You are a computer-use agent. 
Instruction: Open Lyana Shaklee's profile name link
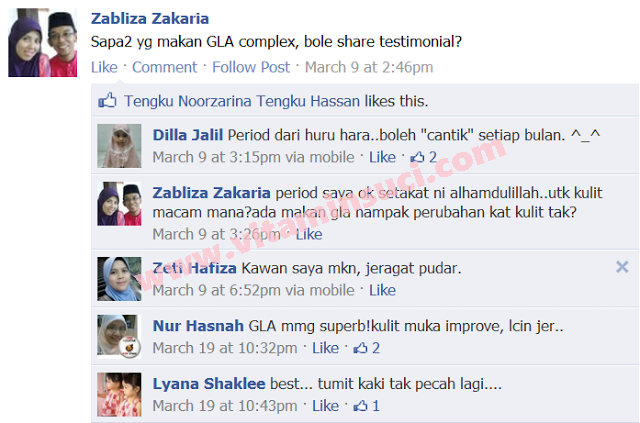pyautogui.click(x=209, y=384)
